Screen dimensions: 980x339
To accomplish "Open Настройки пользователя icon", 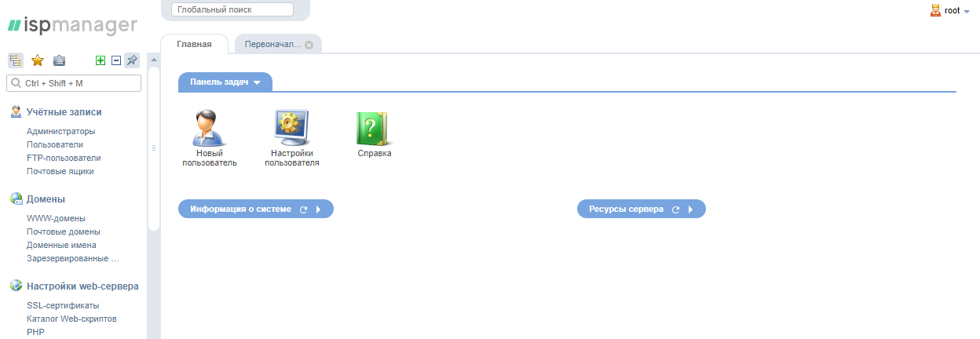I will pyautogui.click(x=292, y=138).
